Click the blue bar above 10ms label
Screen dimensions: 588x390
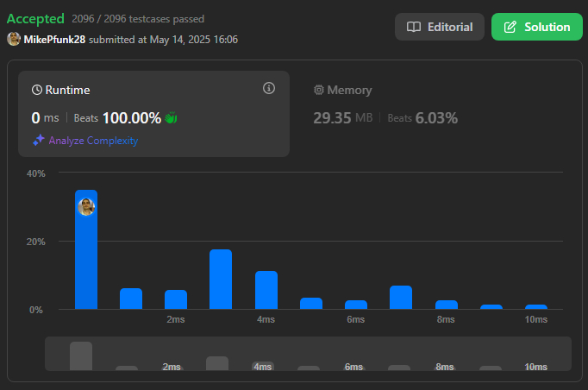[536, 306]
